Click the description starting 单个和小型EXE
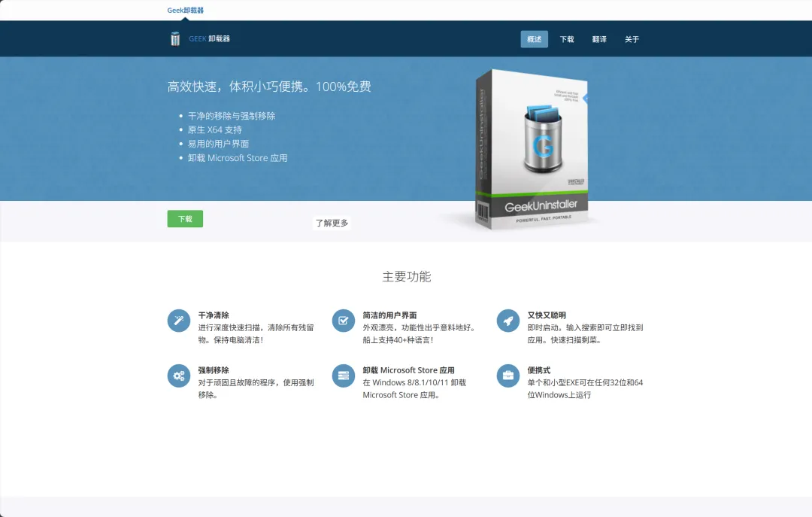 point(585,389)
